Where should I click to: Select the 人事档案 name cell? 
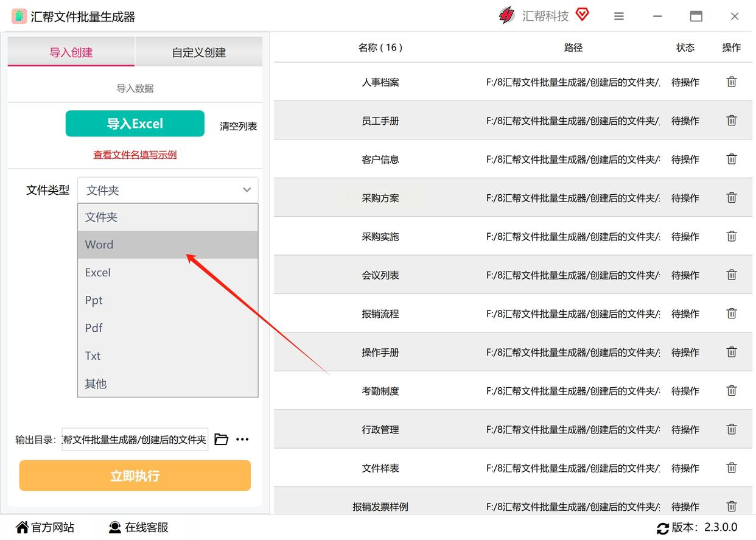(x=380, y=82)
